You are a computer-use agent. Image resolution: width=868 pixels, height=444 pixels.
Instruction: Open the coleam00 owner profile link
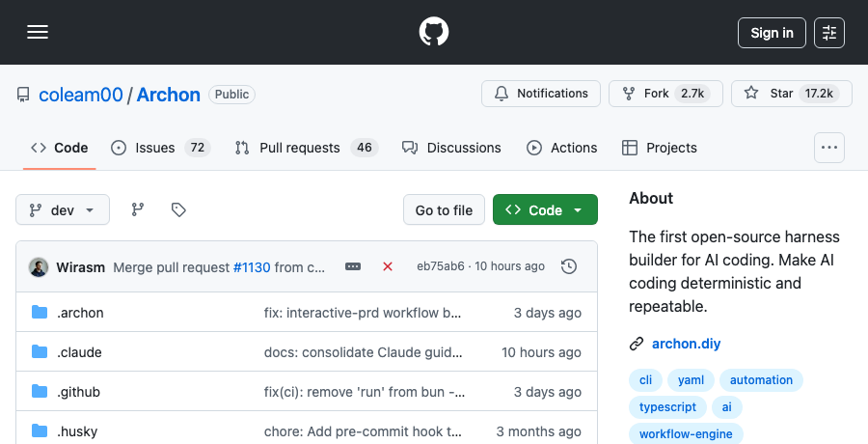[81, 95]
